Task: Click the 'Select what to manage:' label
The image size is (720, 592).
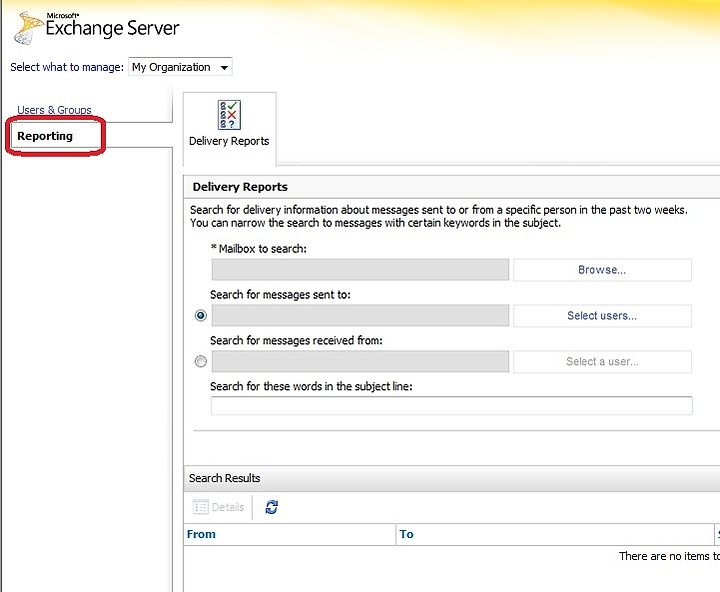Action: (67, 67)
